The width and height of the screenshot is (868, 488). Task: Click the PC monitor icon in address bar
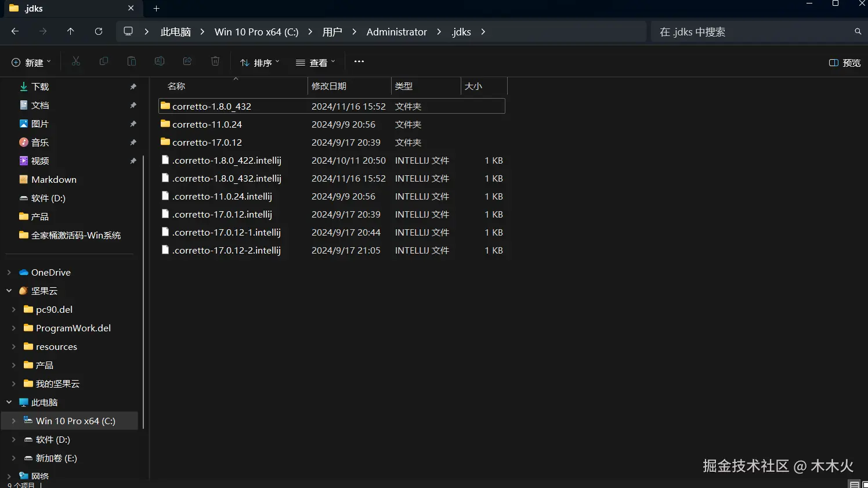pos(128,31)
